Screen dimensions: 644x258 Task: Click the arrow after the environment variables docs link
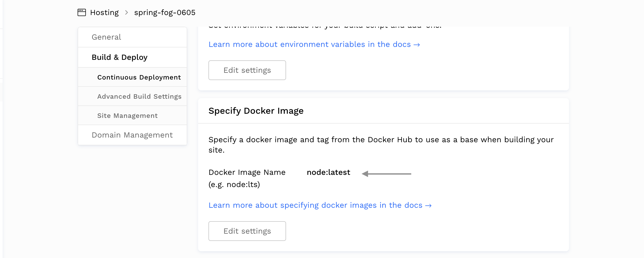click(417, 45)
